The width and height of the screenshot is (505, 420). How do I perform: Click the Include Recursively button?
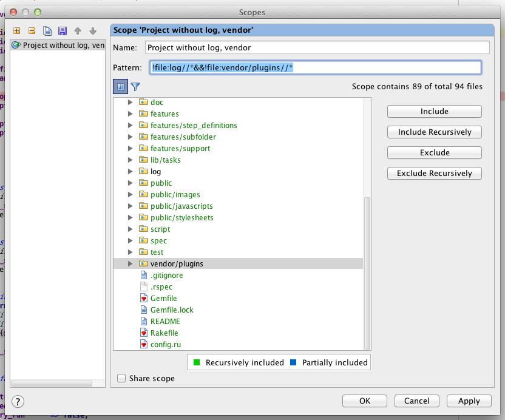pyautogui.click(x=435, y=132)
